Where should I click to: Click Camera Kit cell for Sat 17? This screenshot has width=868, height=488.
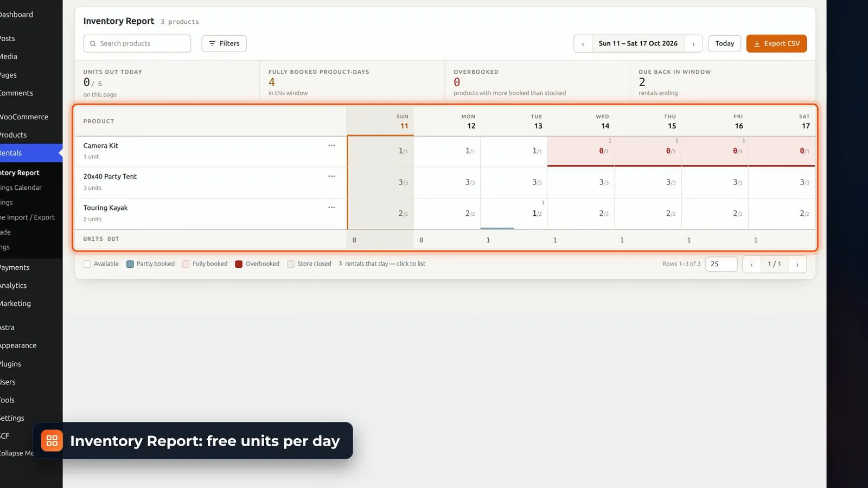782,151
